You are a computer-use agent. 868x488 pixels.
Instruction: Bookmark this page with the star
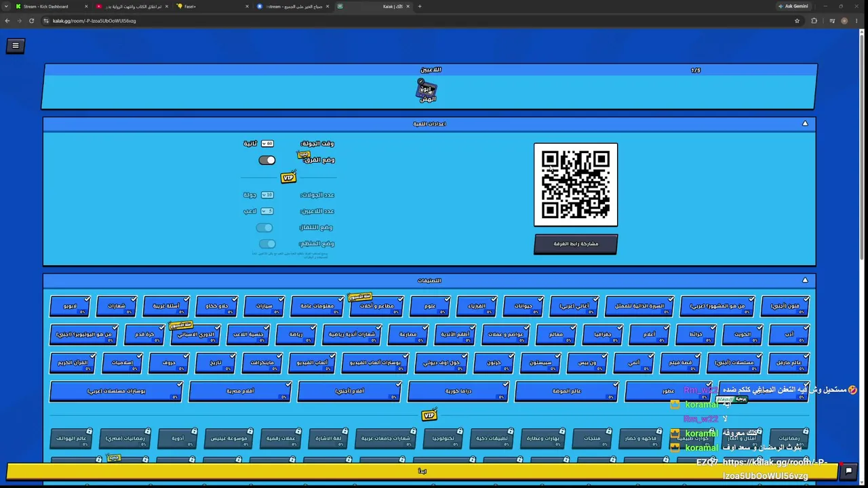[x=797, y=21]
